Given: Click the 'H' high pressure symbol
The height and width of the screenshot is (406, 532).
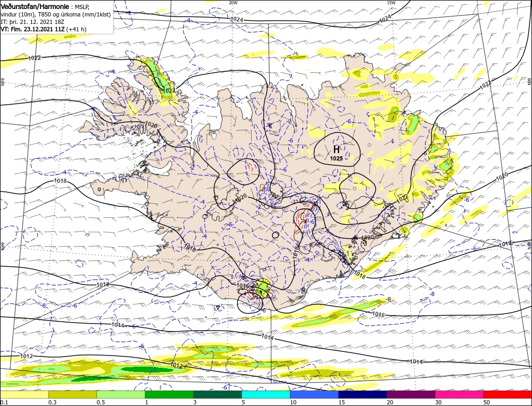Looking at the screenshot, I should tap(336, 149).
